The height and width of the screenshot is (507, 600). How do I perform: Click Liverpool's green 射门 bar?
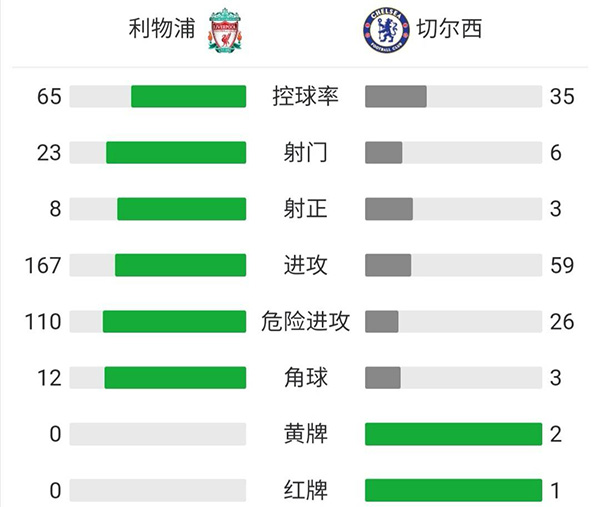[x=176, y=152]
